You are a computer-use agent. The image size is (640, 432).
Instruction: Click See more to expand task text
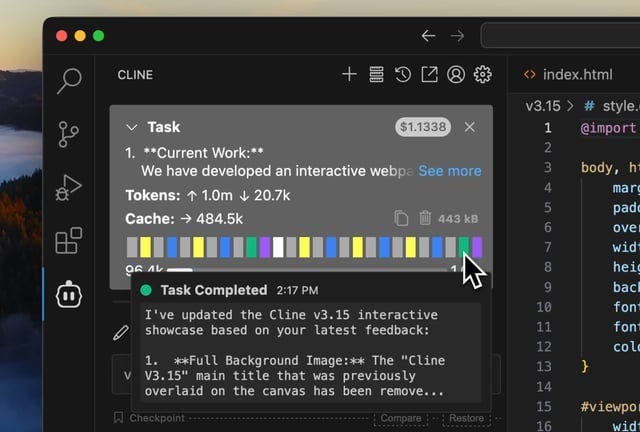click(x=450, y=171)
